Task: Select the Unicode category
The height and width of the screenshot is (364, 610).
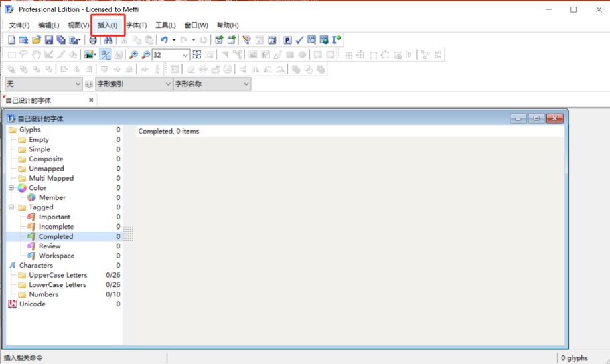Action: [x=32, y=304]
